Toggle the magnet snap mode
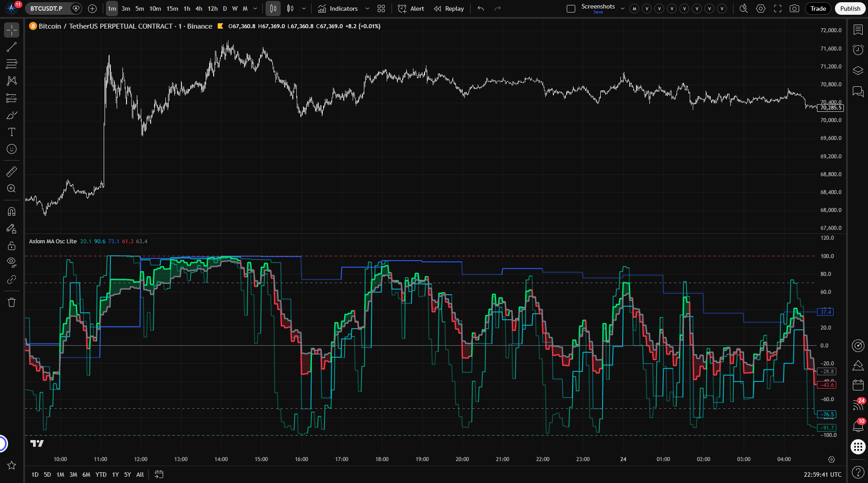The width and height of the screenshot is (868, 483). [12, 211]
